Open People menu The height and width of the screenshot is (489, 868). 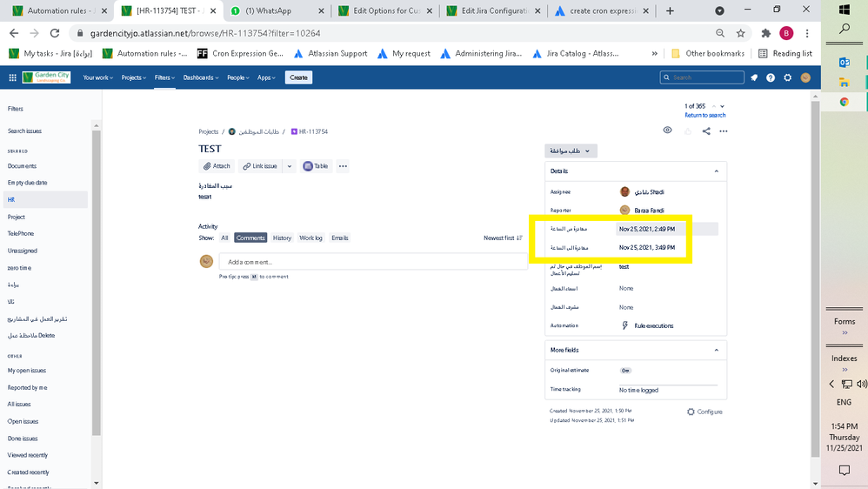click(x=238, y=77)
